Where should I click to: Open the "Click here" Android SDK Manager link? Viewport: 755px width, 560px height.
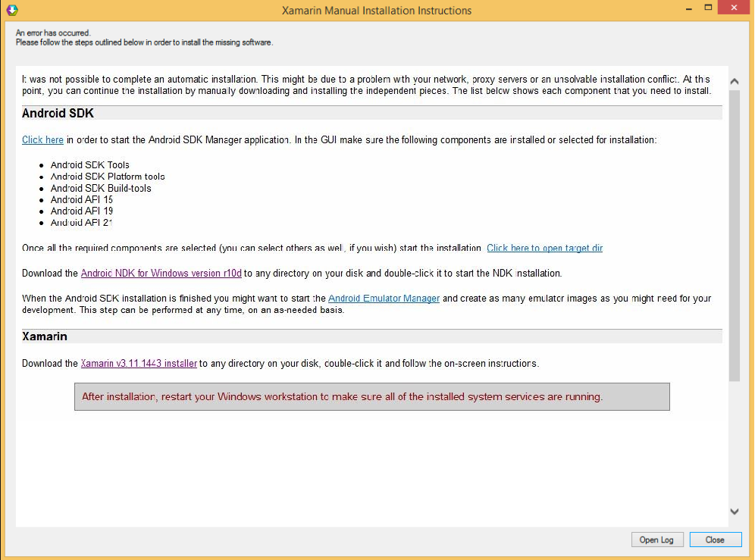pyautogui.click(x=42, y=139)
